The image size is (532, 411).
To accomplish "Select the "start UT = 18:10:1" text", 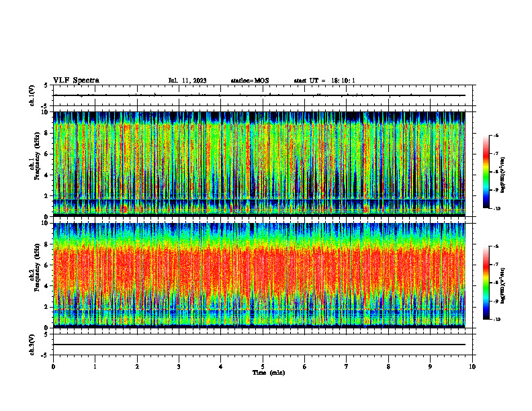I will pos(324,81).
